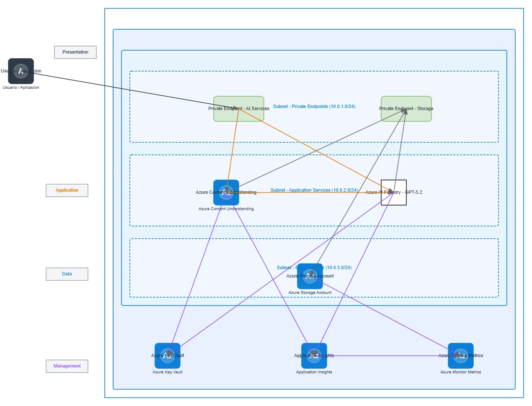The image size is (532, 406).
Task: Select the Application Insights icon
Action: [314, 356]
